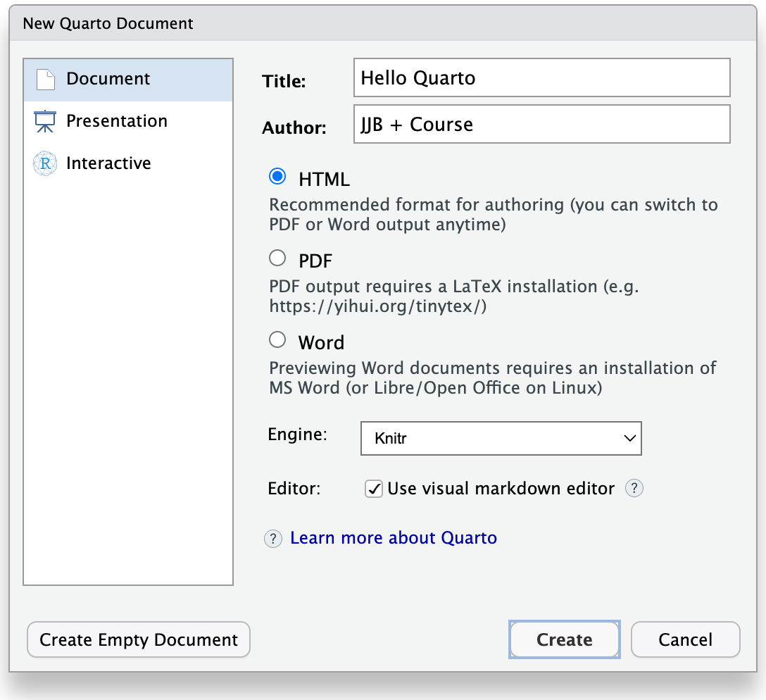Disable the visual markdown editor checkbox
The image size is (766, 700).
coord(374,488)
